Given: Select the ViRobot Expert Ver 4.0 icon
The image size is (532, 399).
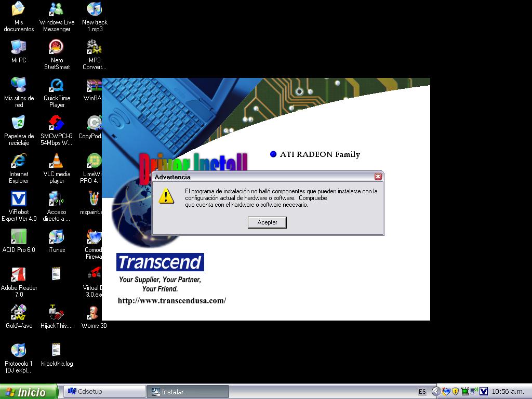Looking at the screenshot, I should pos(19,207).
